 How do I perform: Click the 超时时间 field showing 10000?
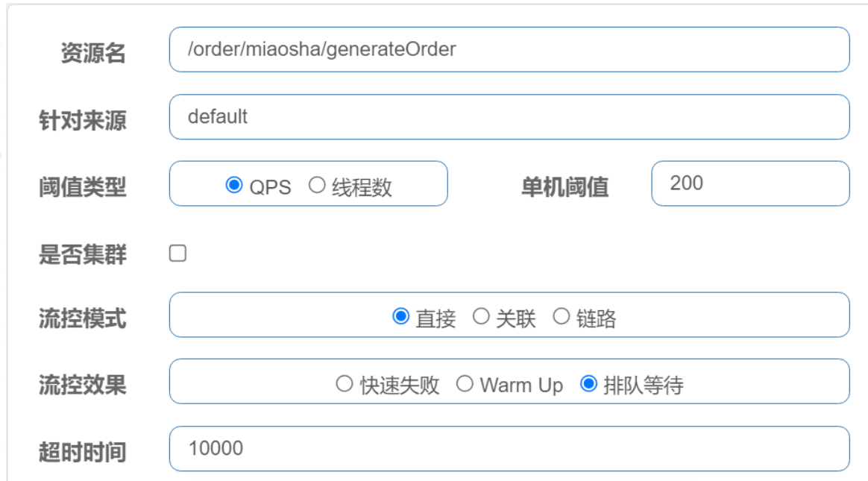509,448
